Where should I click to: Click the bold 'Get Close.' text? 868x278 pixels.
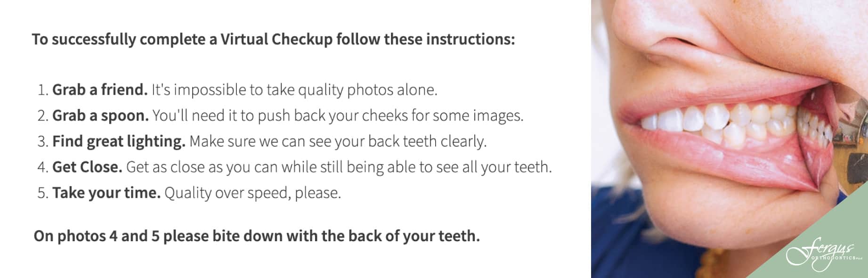click(x=87, y=167)
